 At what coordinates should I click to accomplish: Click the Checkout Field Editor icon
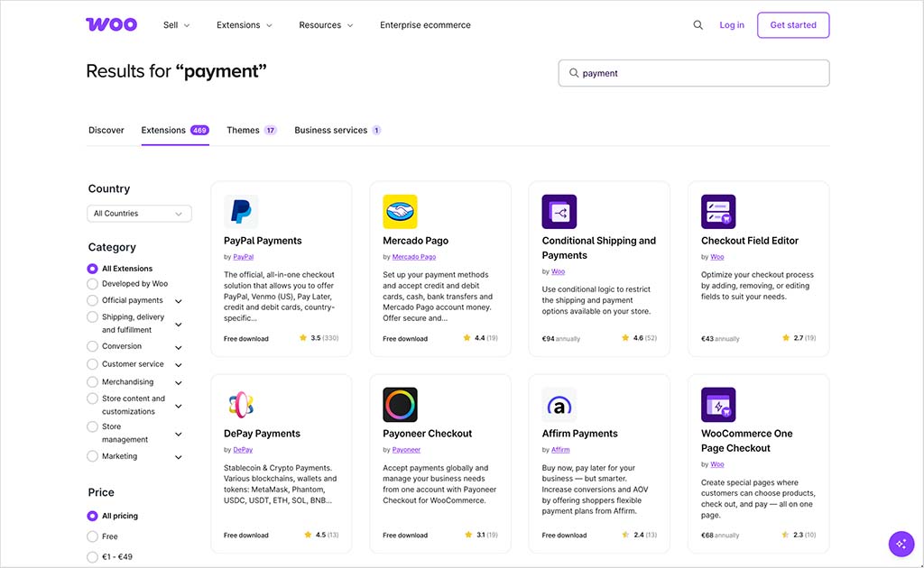[718, 211]
